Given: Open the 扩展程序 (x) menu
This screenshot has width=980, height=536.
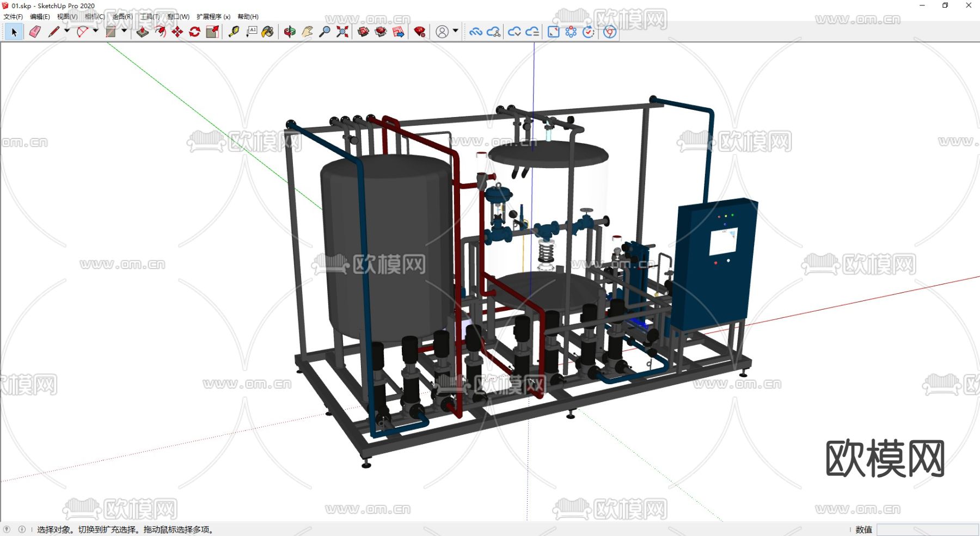Looking at the screenshot, I should [x=213, y=17].
